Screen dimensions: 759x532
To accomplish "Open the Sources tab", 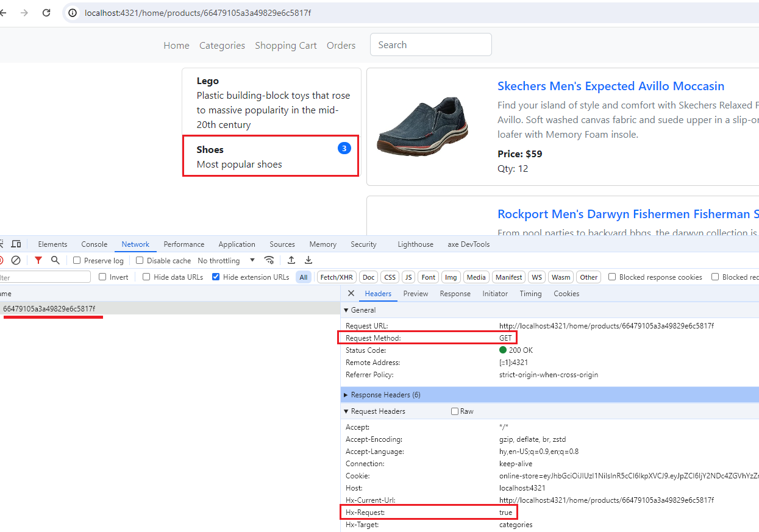I will (x=282, y=244).
